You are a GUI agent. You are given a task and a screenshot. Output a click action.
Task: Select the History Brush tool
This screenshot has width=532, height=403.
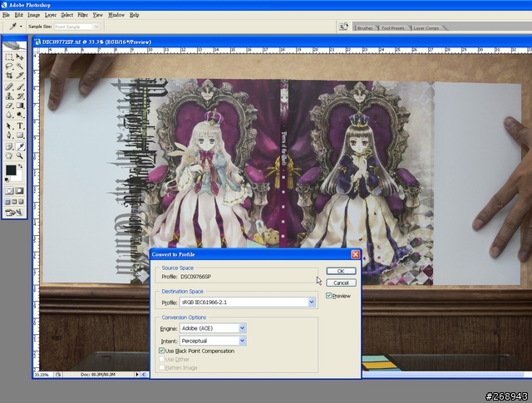tap(20, 96)
